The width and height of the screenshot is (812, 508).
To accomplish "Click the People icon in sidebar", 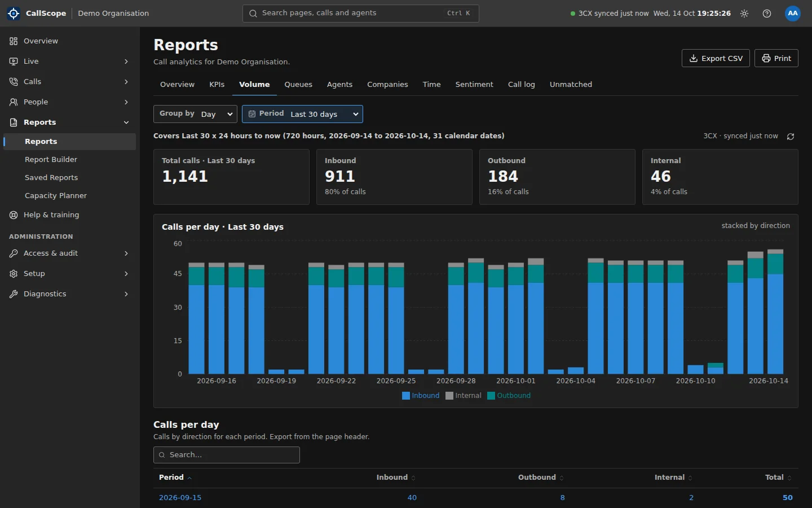I will (14, 102).
